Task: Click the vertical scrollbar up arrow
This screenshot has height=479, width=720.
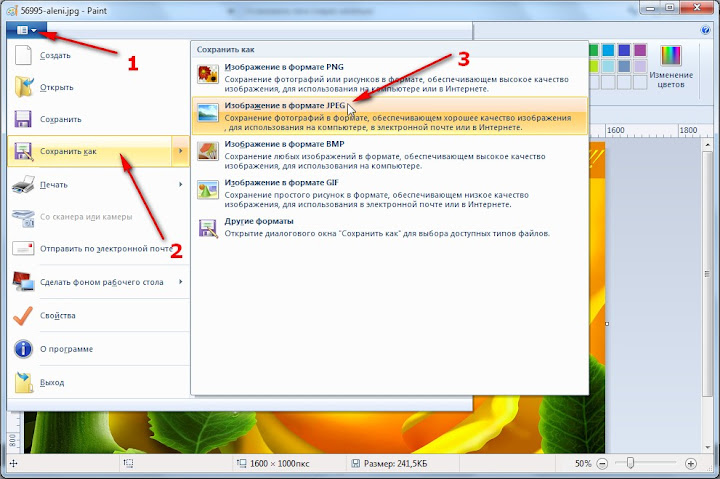Action: tap(708, 146)
